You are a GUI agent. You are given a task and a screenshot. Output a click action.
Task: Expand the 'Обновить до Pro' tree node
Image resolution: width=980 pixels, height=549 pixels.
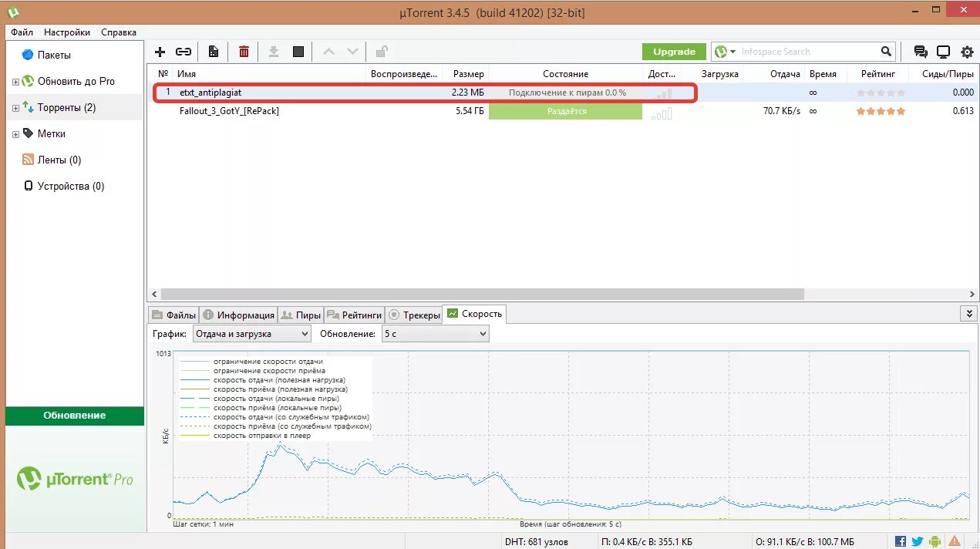click(15, 82)
